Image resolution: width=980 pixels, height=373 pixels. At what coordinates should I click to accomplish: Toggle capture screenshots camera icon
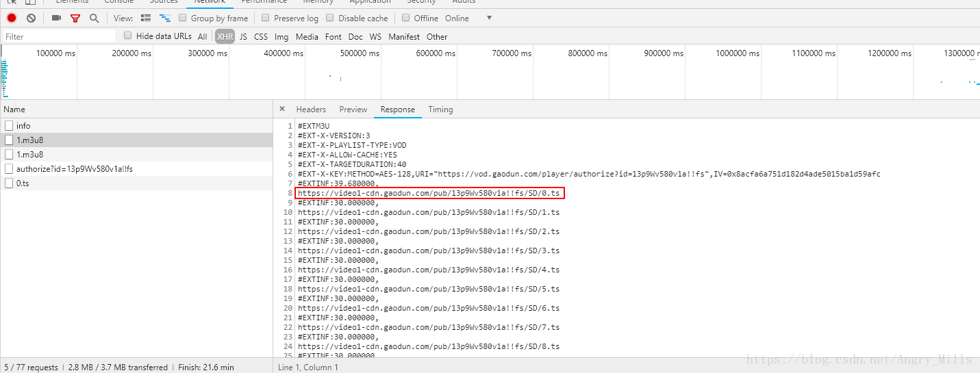tap(56, 18)
